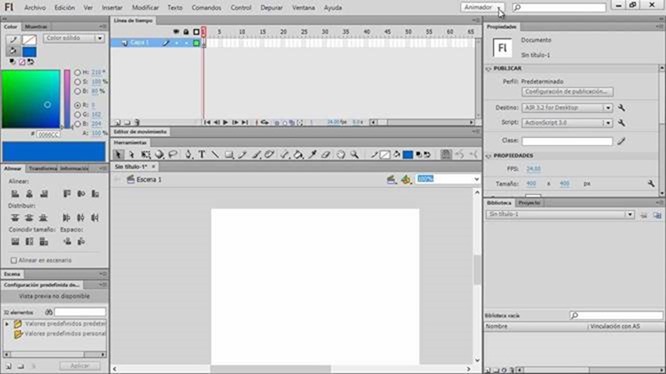Screen dimensions: 666x374
Task: Select the Subselection tool
Action: coord(132,155)
